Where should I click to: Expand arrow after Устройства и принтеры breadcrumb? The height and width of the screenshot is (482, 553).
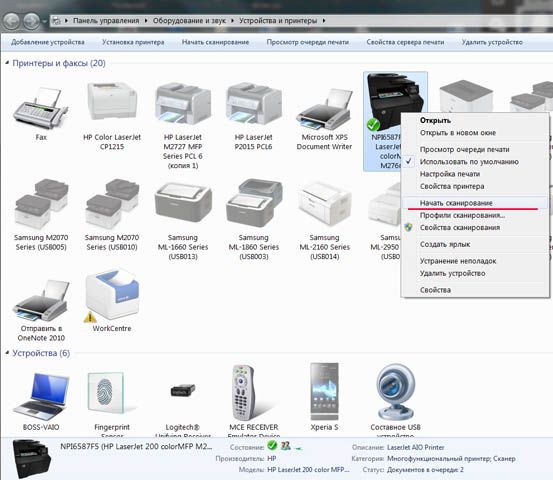point(324,21)
